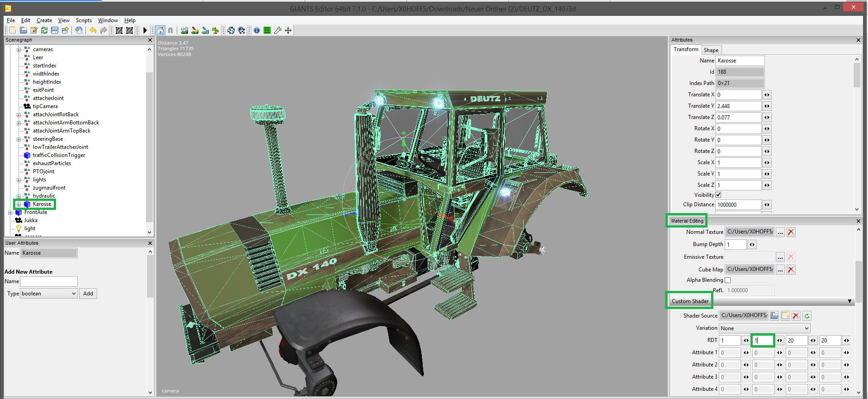
Task: Reload shader with green refresh icon
Action: (807, 316)
